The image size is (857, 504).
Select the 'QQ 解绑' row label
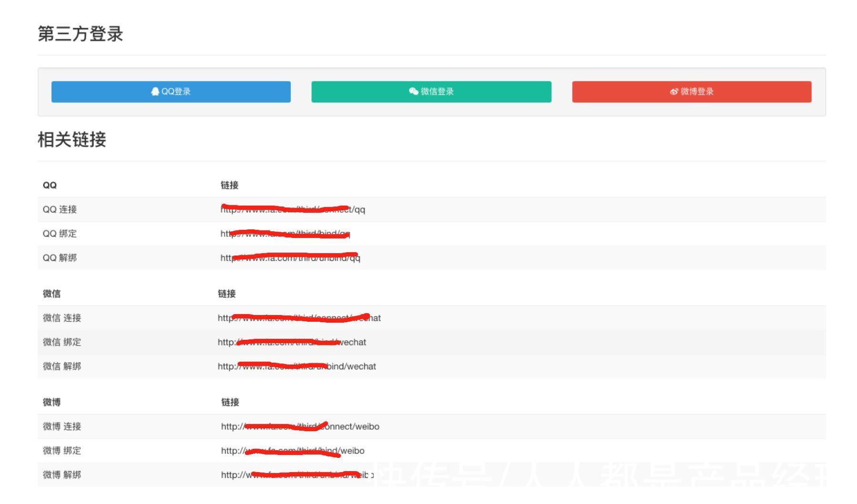[60, 258]
